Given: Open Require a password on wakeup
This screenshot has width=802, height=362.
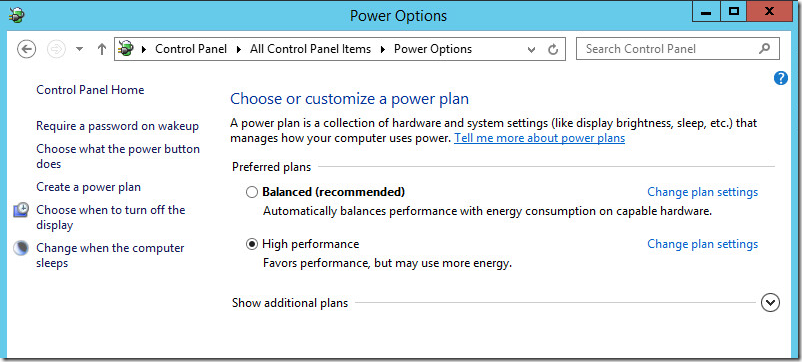Looking at the screenshot, I should pos(118,126).
